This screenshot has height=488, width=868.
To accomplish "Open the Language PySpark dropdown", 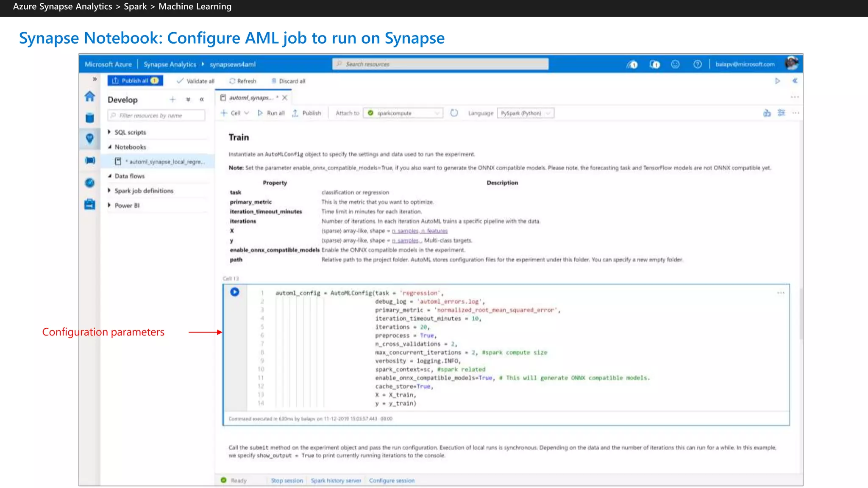I will (526, 113).
